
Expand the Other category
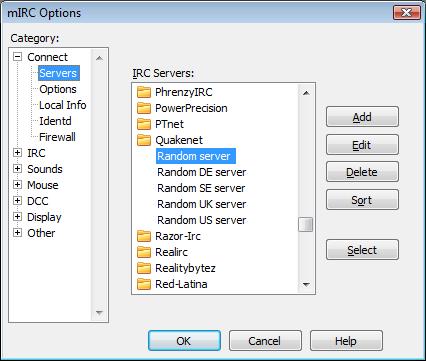point(17,233)
